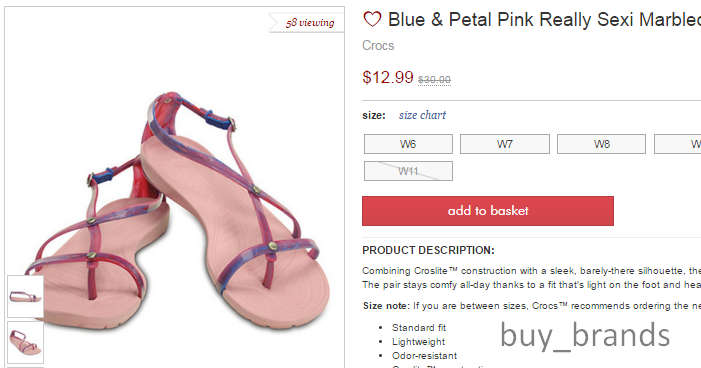Select the partially visible size after W8
Viewport: 701px width, 368px height.
[x=678, y=144]
